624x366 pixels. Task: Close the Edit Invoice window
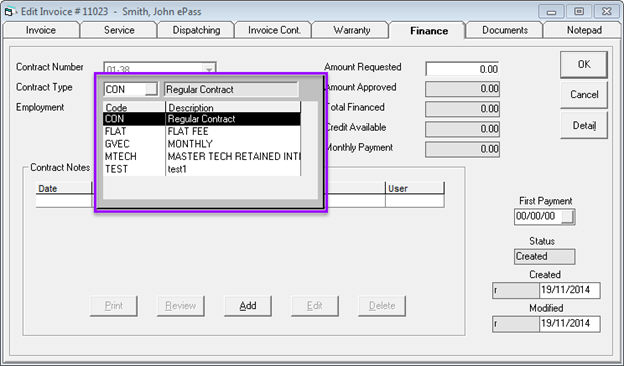point(607,12)
